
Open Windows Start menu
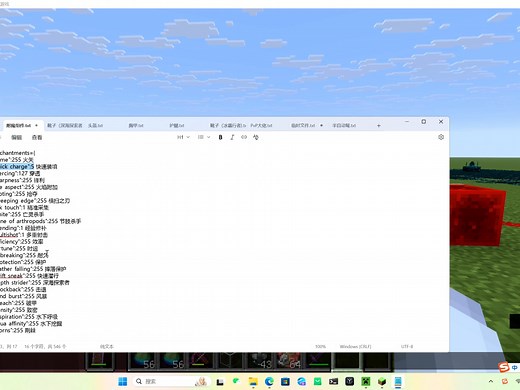pyautogui.click(x=123, y=381)
